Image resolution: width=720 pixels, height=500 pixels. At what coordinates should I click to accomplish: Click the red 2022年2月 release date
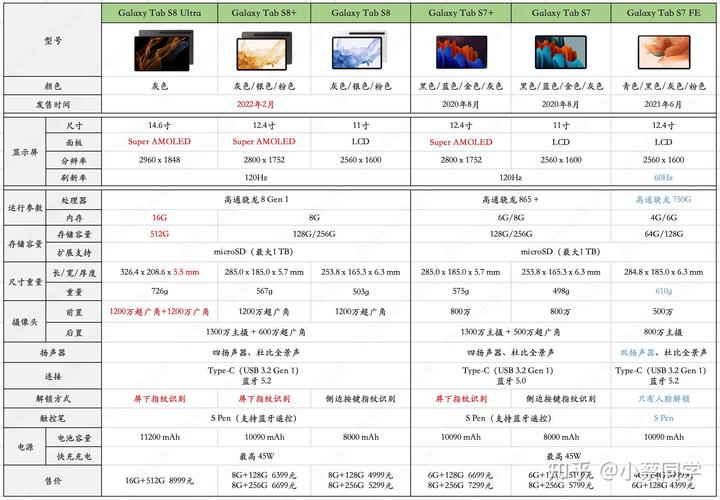[x=255, y=104]
